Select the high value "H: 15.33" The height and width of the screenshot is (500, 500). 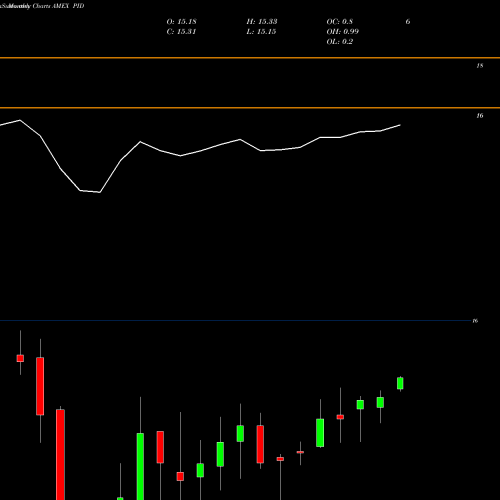tap(262, 22)
